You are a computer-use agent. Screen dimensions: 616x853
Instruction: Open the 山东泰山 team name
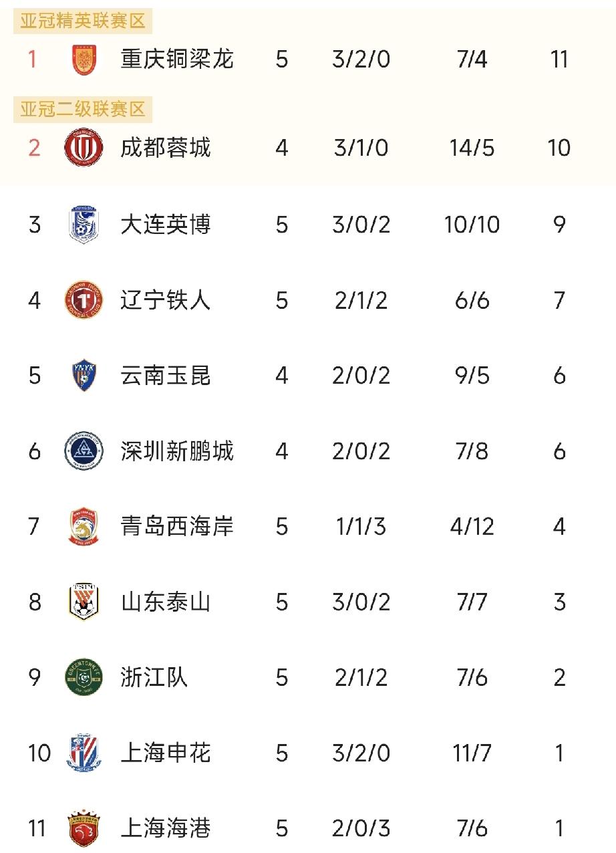click(x=166, y=602)
